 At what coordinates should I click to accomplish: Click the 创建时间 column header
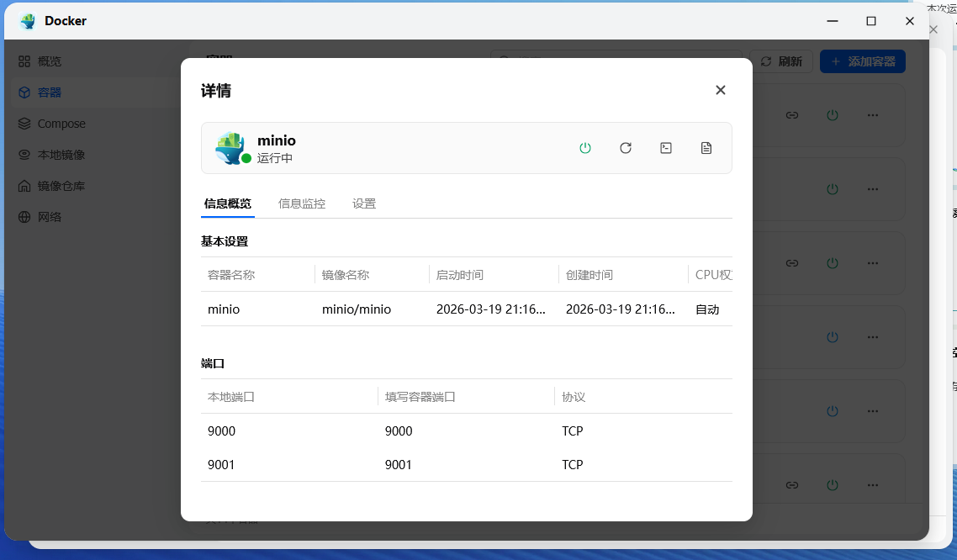click(589, 275)
